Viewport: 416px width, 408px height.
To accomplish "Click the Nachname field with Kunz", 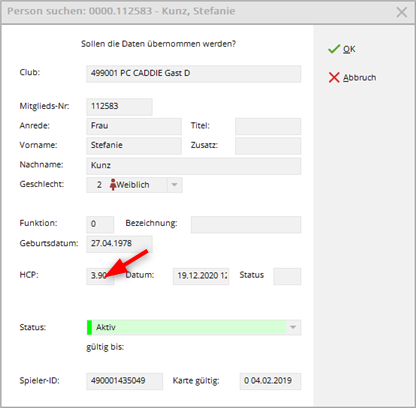I will point(194,166).
